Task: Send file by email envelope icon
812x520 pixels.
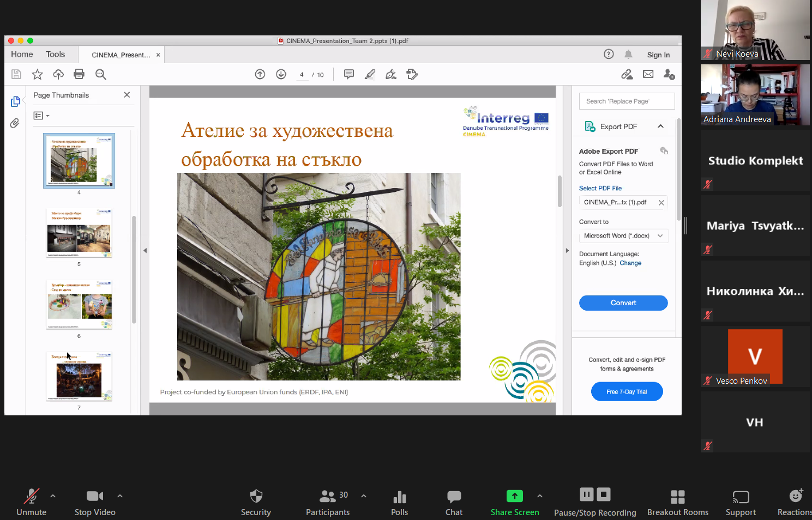Action: coord(648,74)
